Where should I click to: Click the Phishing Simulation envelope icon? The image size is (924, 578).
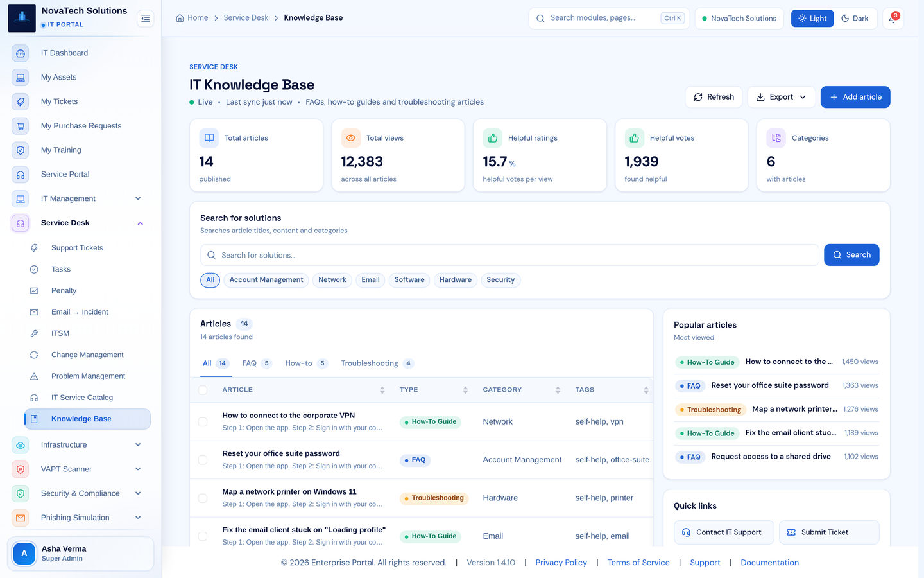click(x=21, y=518)
